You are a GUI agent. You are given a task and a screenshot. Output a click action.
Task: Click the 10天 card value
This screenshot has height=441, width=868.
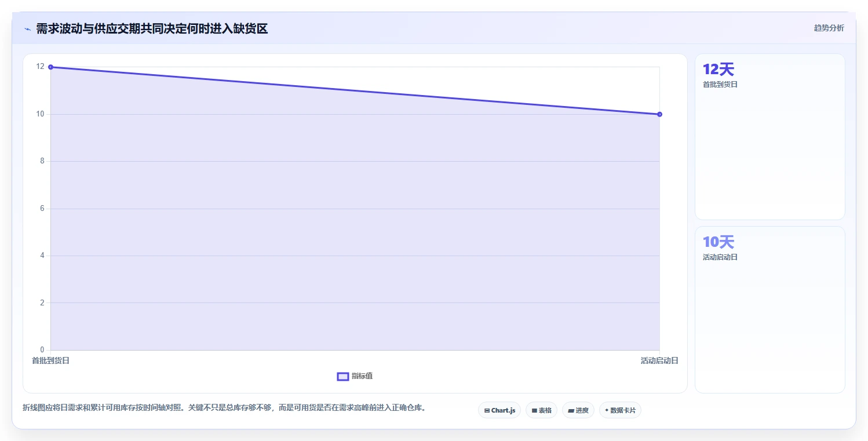tap(719, 242)
